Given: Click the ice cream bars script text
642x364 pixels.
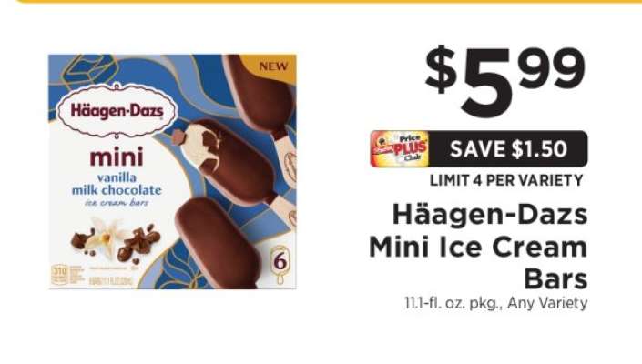Looking at the screenshot, I should [117, 203].
